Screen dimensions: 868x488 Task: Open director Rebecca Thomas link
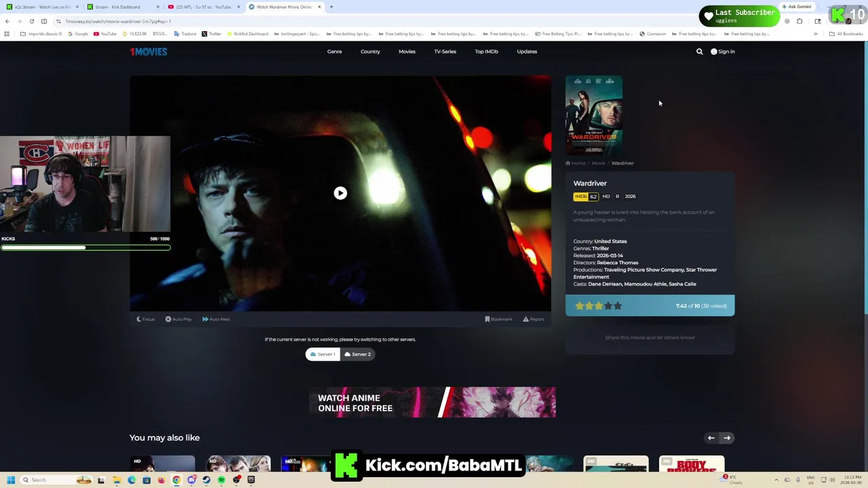(x=617, y=263)
